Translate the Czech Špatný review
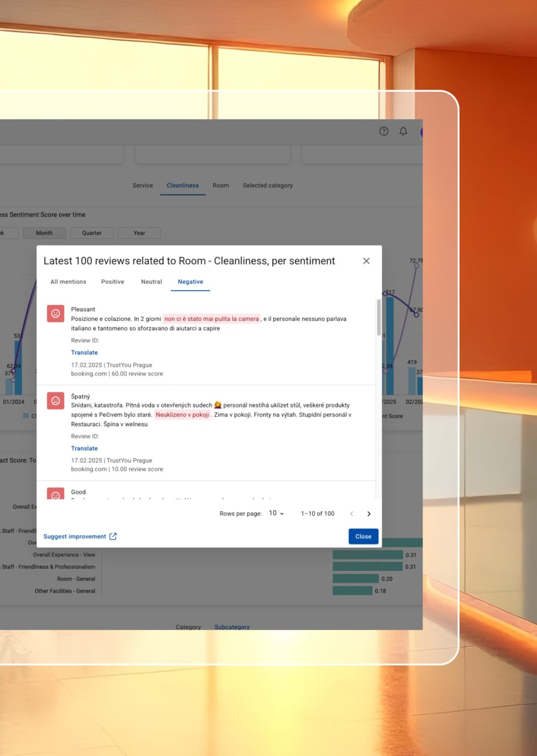Image resolution: width=537 pixels, height=756 pixels. (85, 448)
